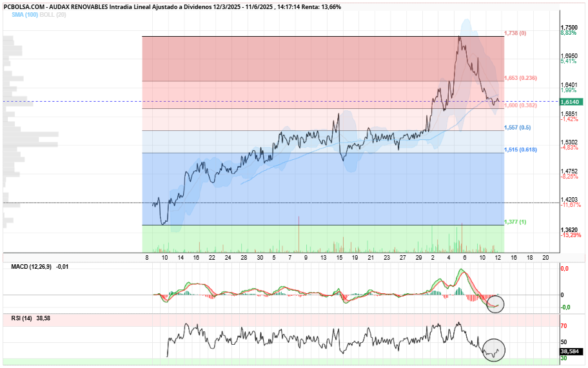Click the 1,6950 price axis label

point(569,55)
